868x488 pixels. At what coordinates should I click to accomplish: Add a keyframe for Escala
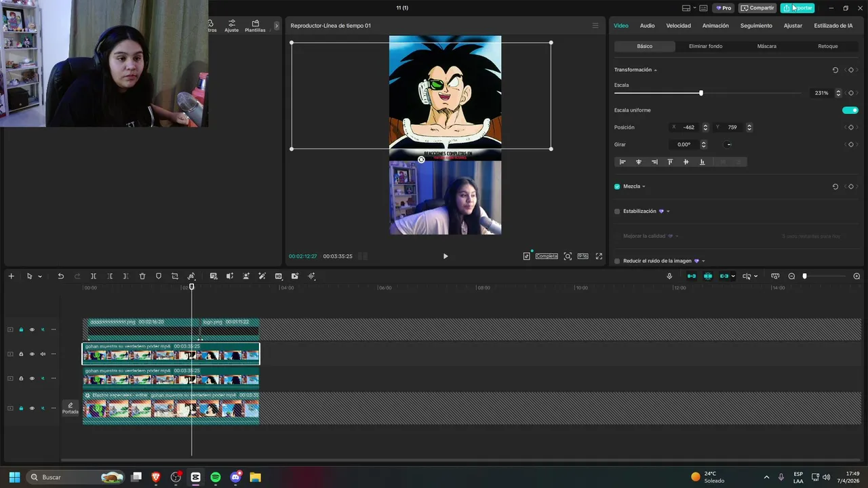851,93
